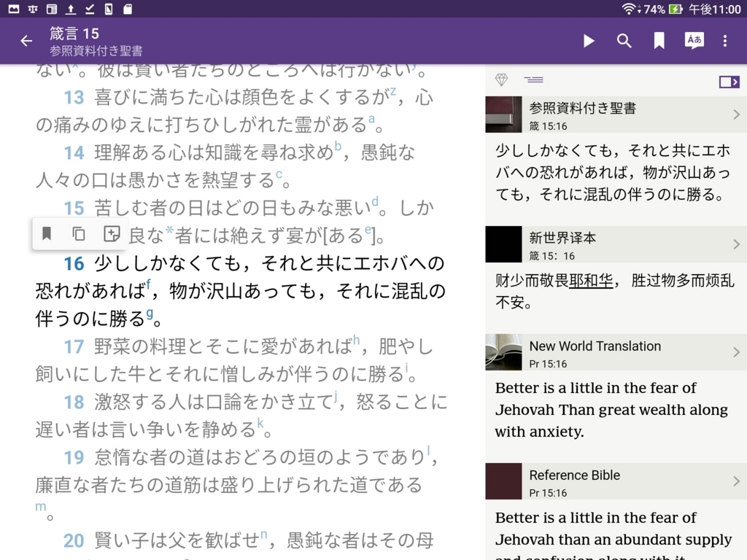This screenshot has width=747, height=560.
Task: Open footnote b in verse 14
Action: [338, 146]
